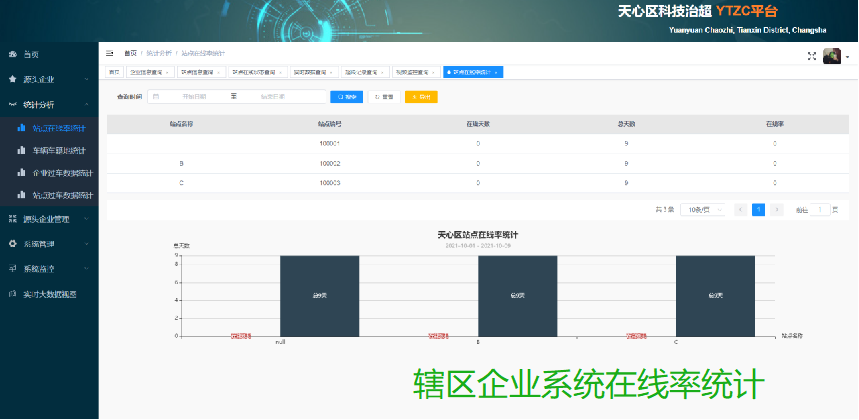The width and height of the screenshot is (859, 420).
Task: Toggle fullscreen mode icon
Action: (812, 56)
